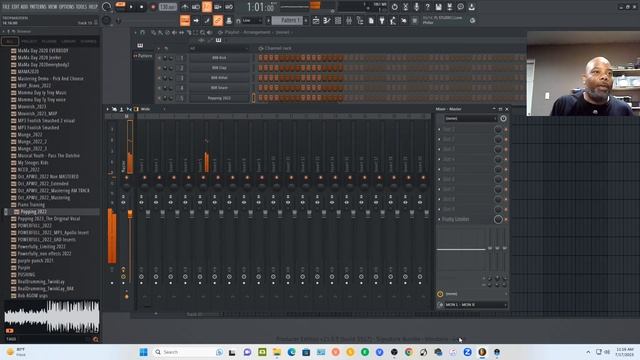
Task: Select the 808 Snare channel button
Action: tap(219, 88)
